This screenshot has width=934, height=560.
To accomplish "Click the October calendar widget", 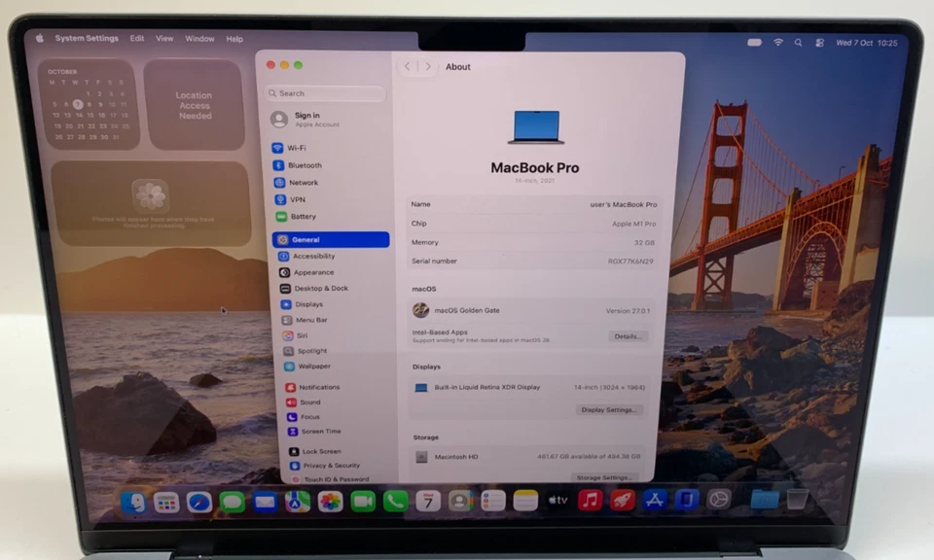I will pos(89,104).
